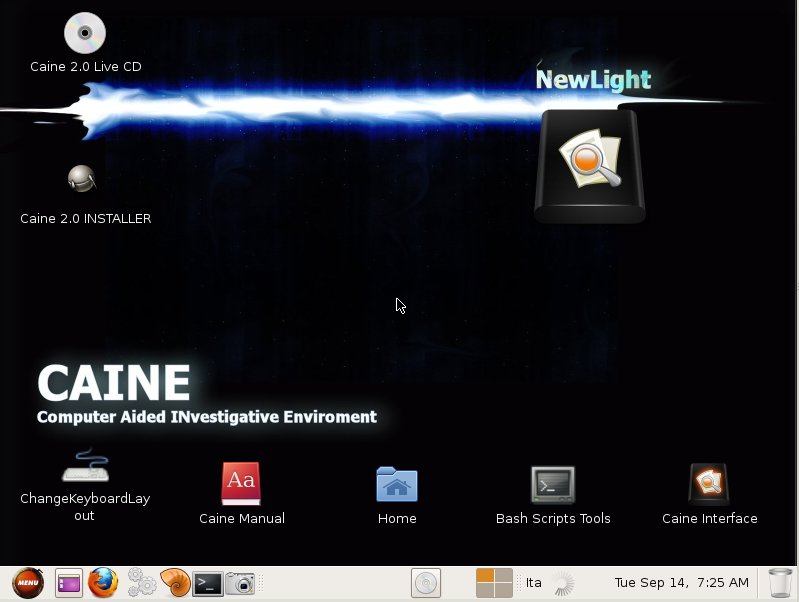Launch Firefox from the taskbar

coord(103,583)
